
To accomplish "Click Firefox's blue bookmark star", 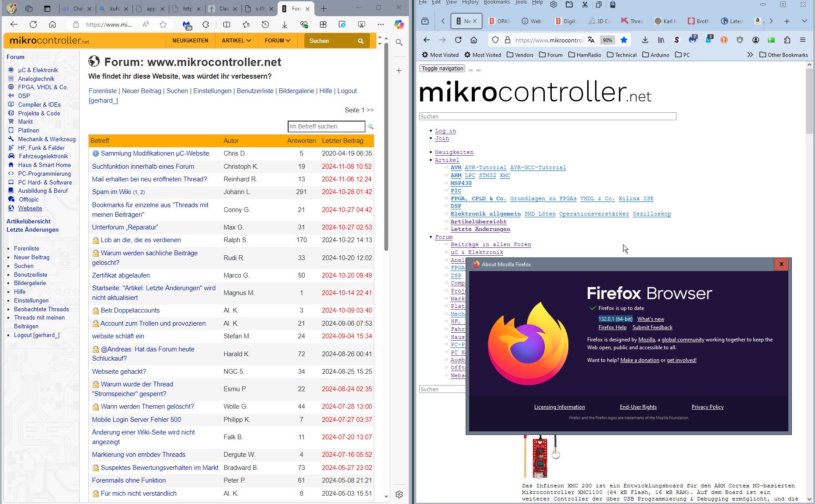I will click(x=624, y=40).
